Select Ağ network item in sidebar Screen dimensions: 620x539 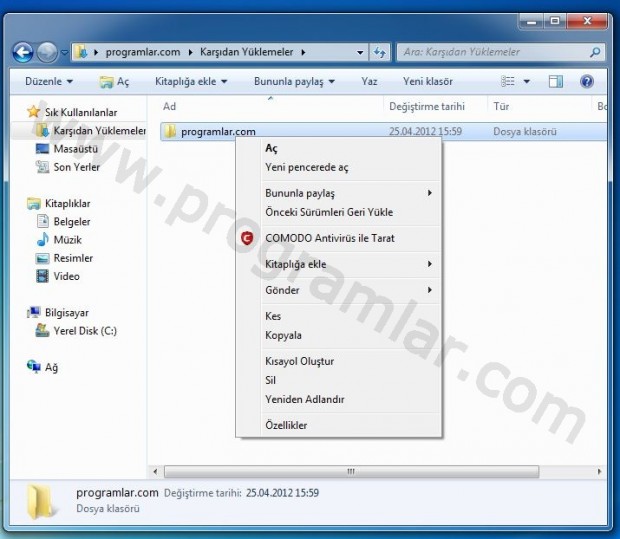42,367
